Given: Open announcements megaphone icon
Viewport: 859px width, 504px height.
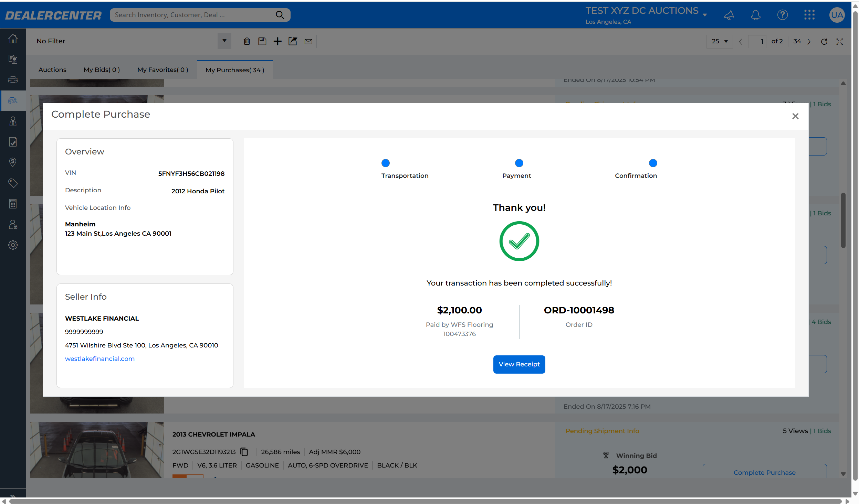Looking at the screenshot, I should click(x=729, y=15).
